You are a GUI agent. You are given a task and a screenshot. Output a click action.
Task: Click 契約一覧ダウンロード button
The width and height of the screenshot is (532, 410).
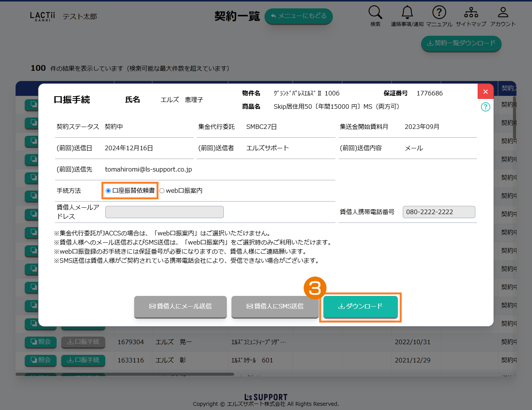click(x=461, y=43)
